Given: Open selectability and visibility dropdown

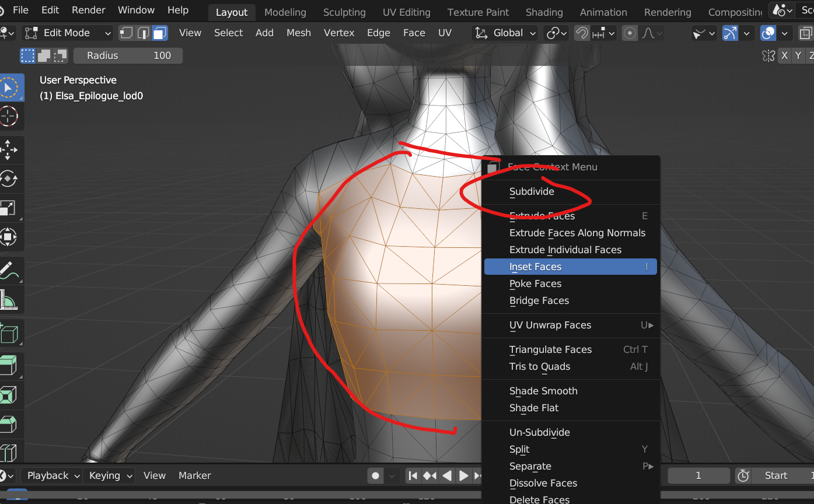Looking at the screenshot, I should pyautogui.click(x=704, y=33).
